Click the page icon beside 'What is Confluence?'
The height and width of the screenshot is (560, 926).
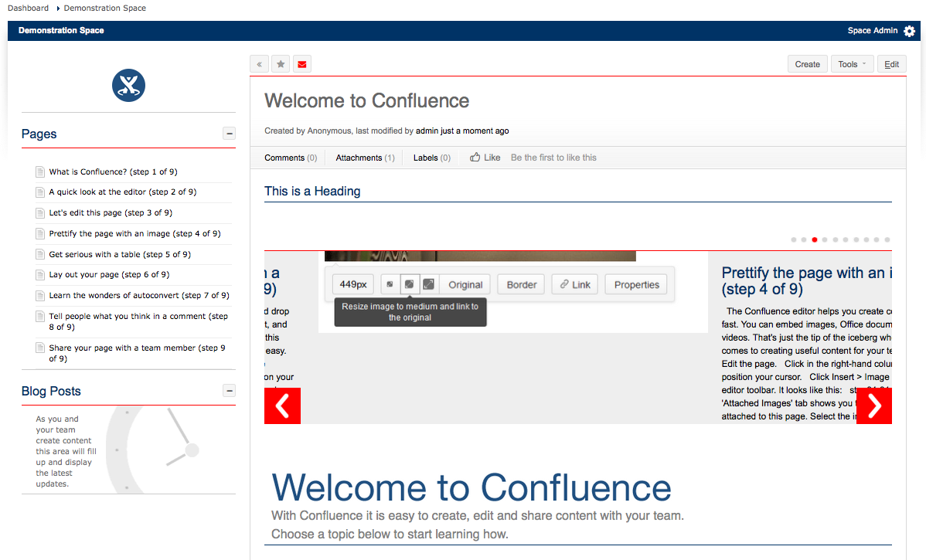[40, 171]
